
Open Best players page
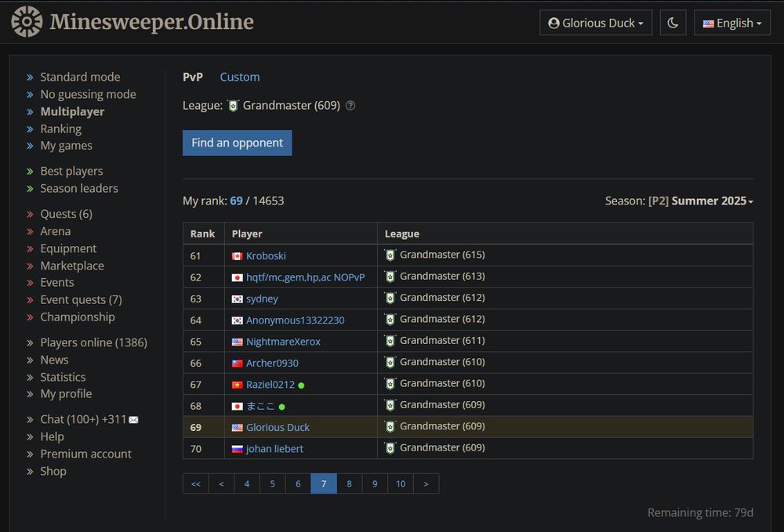coord(71,171)
